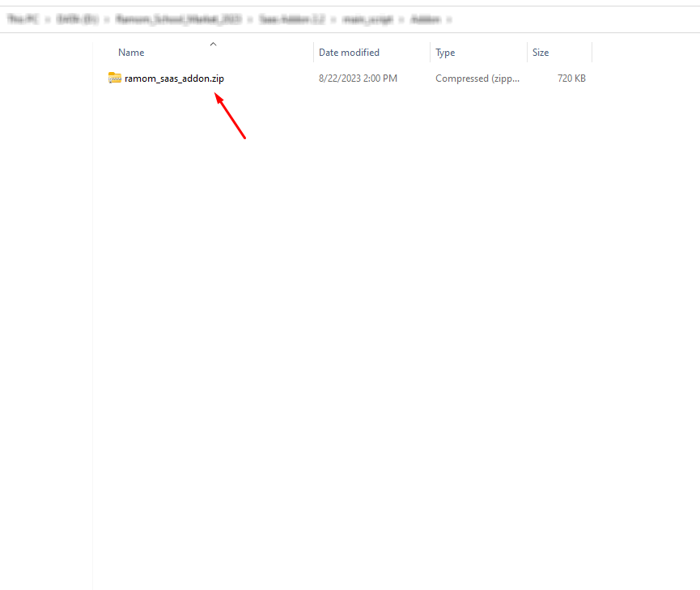Expand the chevron after the DATA (D:) breadcrumb

tap(107, 19)
